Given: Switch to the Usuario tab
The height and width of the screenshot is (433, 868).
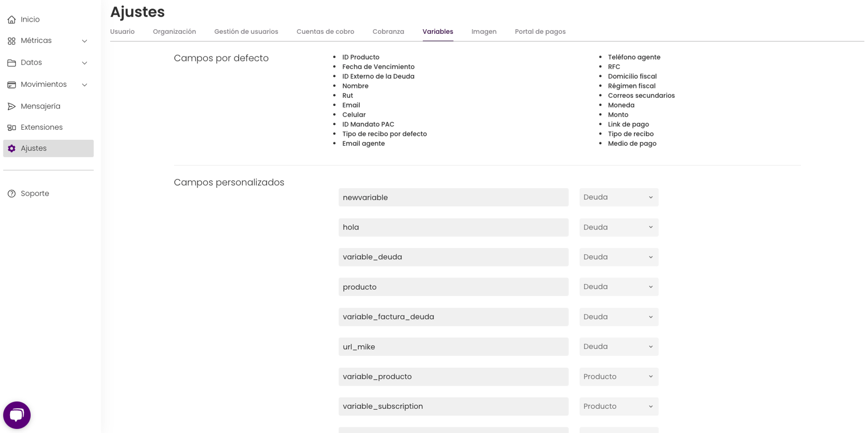Looking at the screenshot, I should 122,32.
